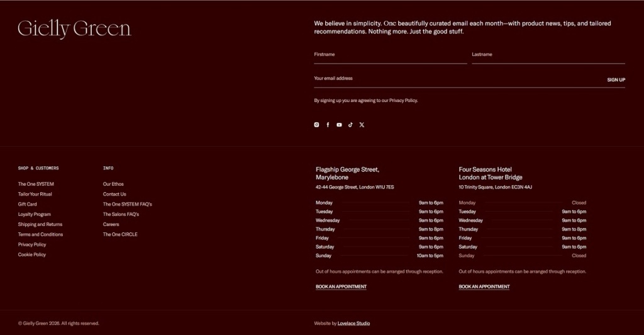Select address 42-44 George Street, London W1U 7ES
Screen dimensions: 644x335
355,187
